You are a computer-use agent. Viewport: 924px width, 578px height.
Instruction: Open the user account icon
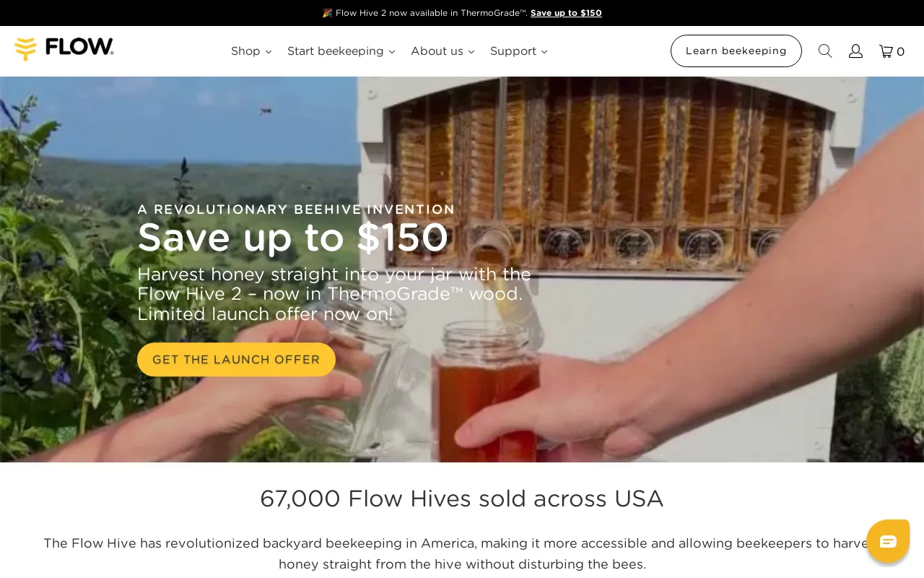click(855, 51)
